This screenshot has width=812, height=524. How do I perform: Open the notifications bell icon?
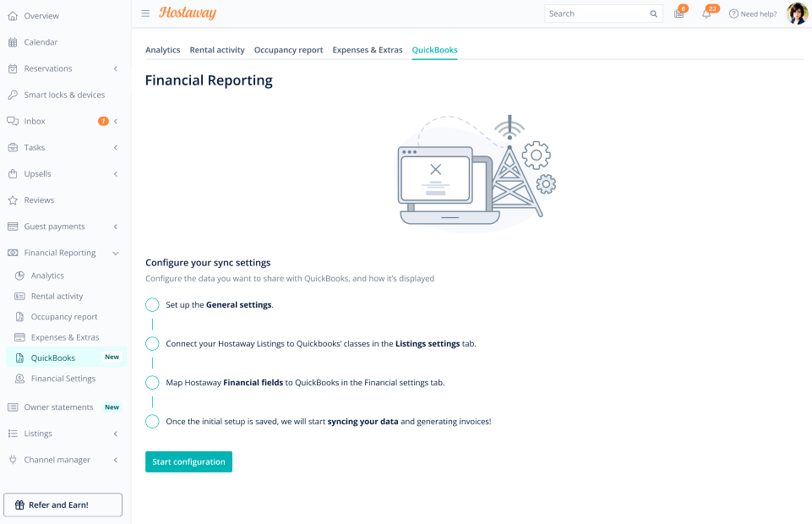(x=706, y=14)
